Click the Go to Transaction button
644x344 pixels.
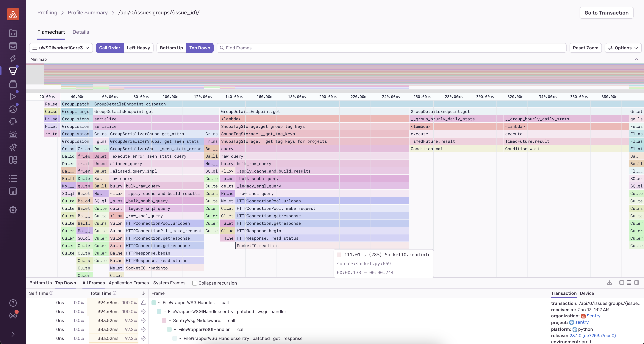pyautogui.click(x=606, y=13)
